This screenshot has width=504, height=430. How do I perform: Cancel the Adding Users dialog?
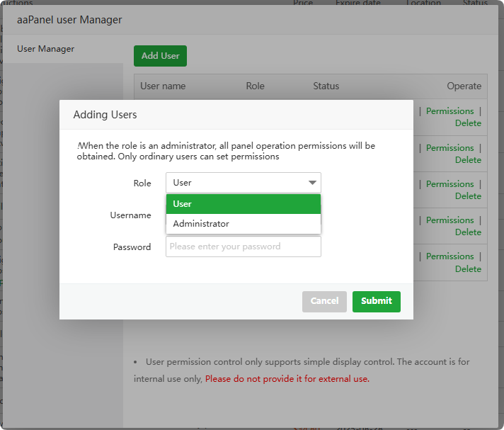[324, 301]
